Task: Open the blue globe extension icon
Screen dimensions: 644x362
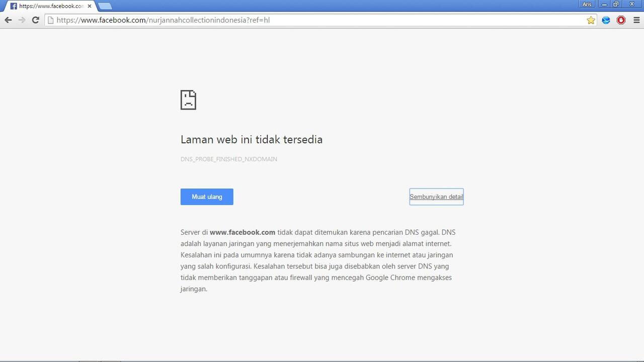Action: tap(606, 20)
